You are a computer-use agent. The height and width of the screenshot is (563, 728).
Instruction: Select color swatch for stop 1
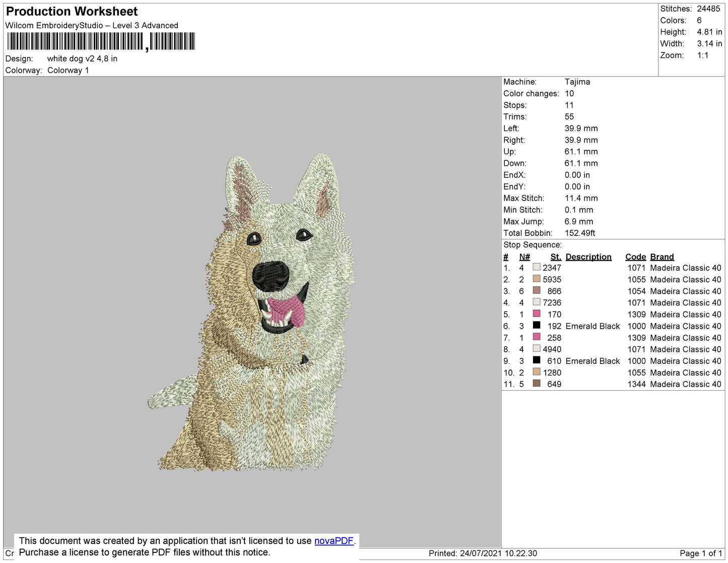click(537, 267)
